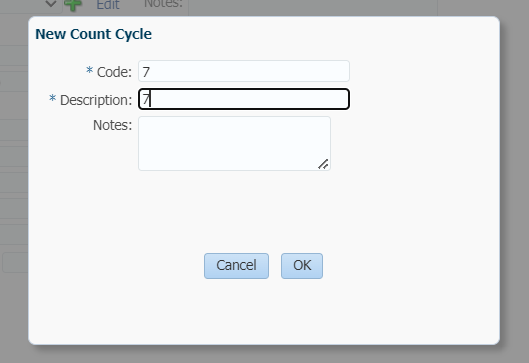Click the blank dialog area below the buttons
The width and height of the screenshot is (529, 363).
(264, 310)
